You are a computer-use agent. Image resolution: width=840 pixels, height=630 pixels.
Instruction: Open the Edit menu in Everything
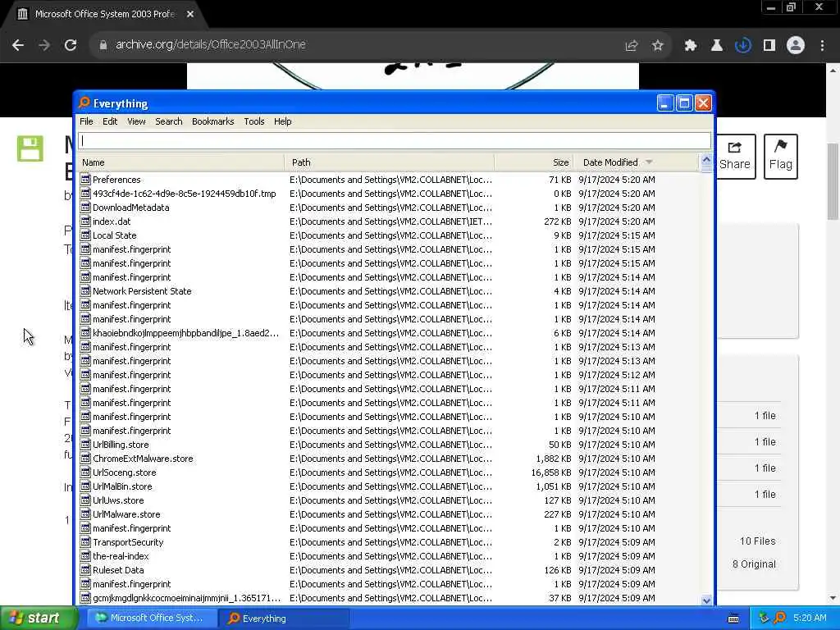tap(110, 121)
